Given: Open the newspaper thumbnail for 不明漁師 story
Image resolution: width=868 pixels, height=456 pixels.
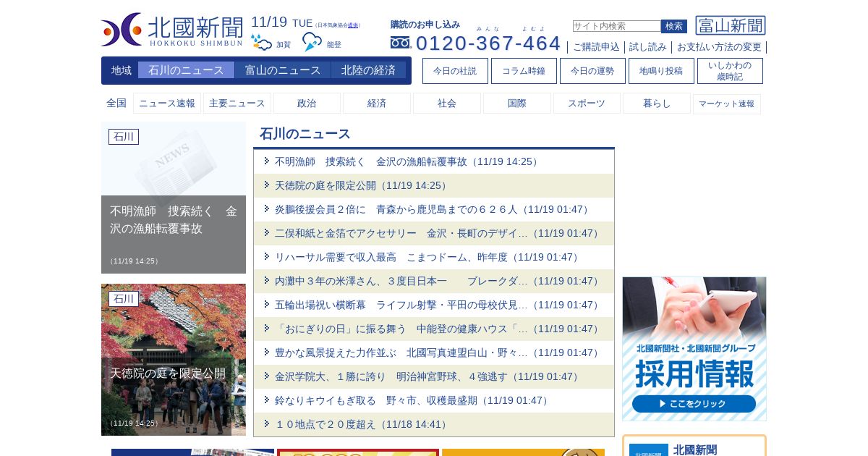Looking at the screenshot, I should point(174,198).
